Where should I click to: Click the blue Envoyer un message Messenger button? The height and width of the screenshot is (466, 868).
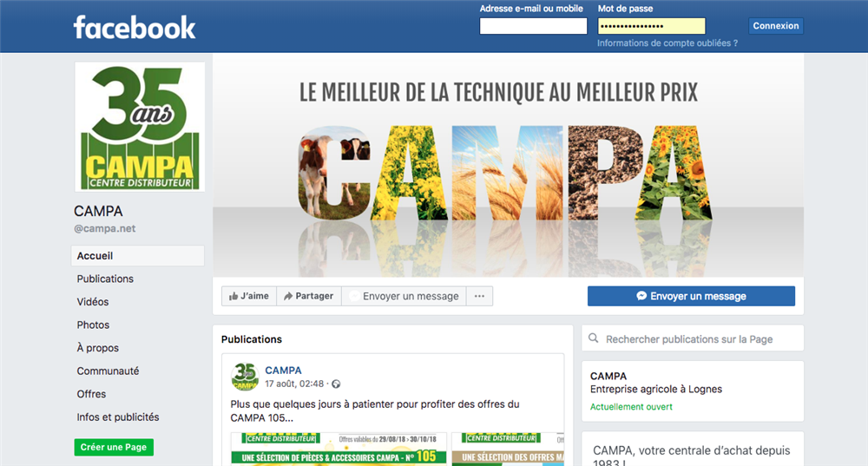tap(691, 296)
